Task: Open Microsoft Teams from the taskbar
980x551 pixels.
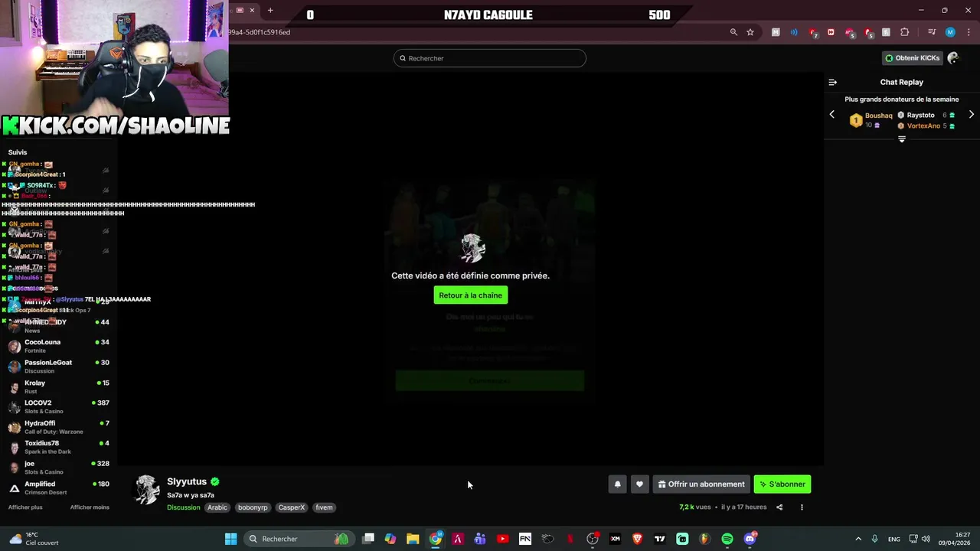Action: point(480,539)
